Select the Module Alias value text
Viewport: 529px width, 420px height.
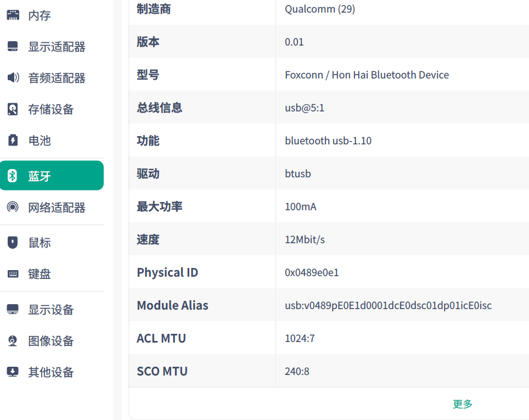pyautogui.click(x=388, y=305)
